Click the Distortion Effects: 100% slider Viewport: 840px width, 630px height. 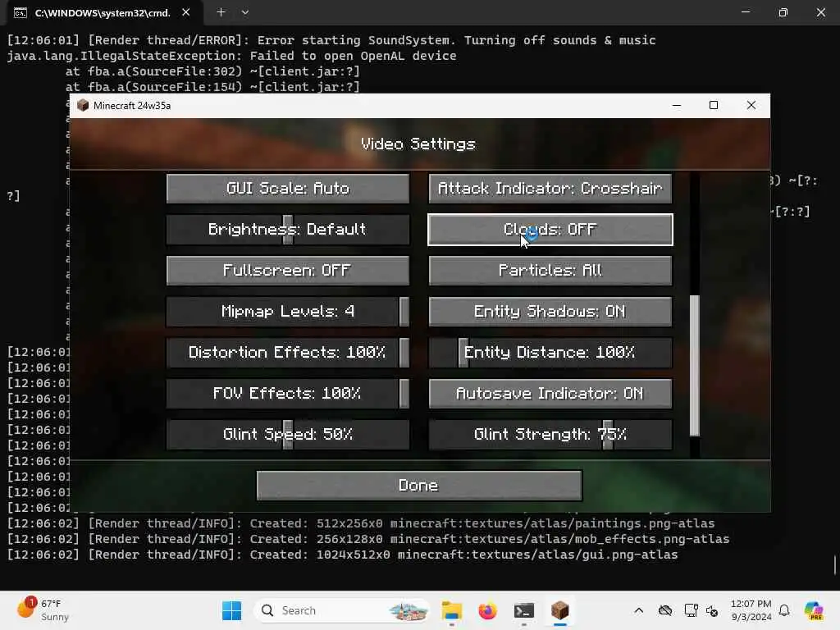tap(288, 353)
